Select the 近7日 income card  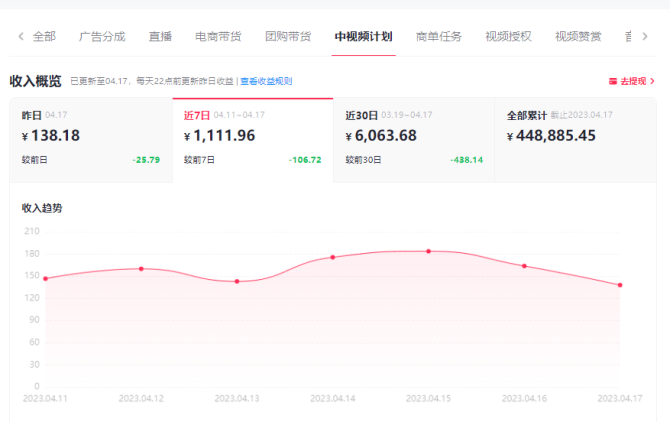point(253,140)
